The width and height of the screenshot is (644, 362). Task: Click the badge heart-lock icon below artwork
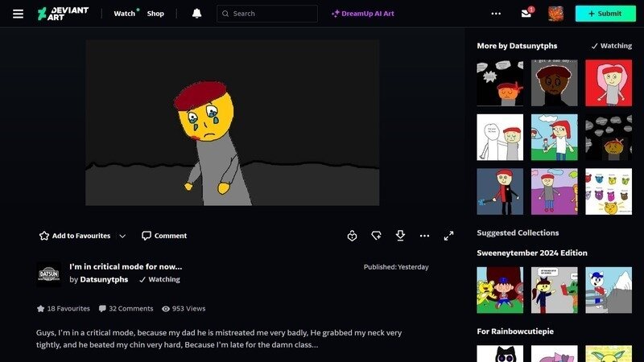(x=352, y=236)
